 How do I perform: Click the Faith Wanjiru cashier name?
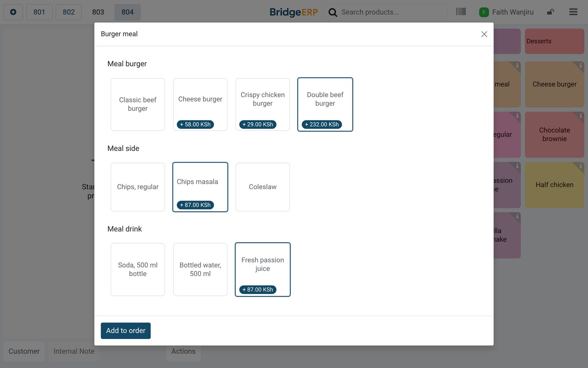point(513,12)
